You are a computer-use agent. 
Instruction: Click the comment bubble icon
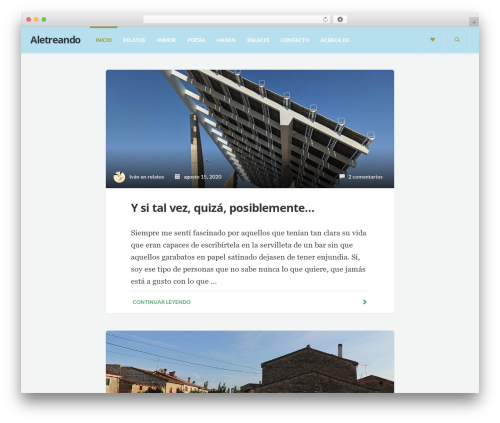click(342, 177)
